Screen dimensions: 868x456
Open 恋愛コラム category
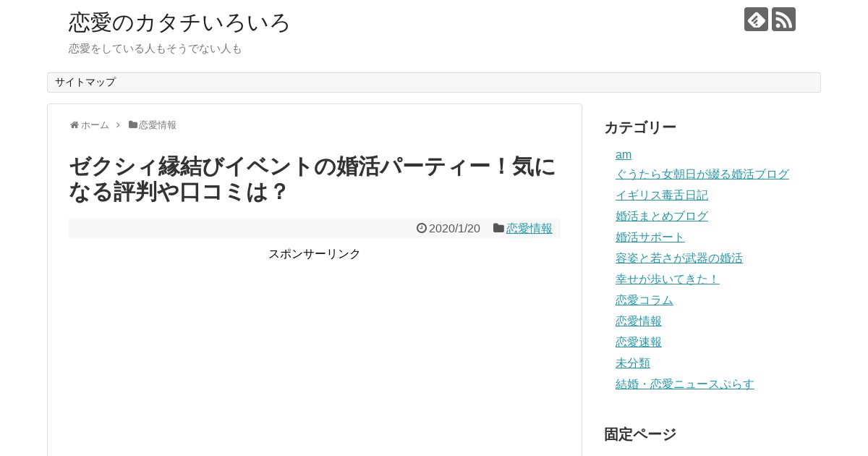coord(644,300)
